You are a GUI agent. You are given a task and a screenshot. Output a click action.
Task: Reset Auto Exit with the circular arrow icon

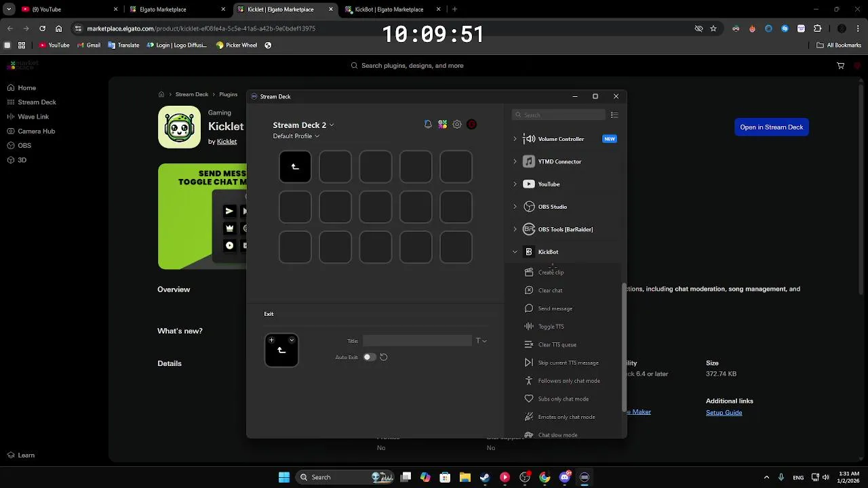[384, 357]
